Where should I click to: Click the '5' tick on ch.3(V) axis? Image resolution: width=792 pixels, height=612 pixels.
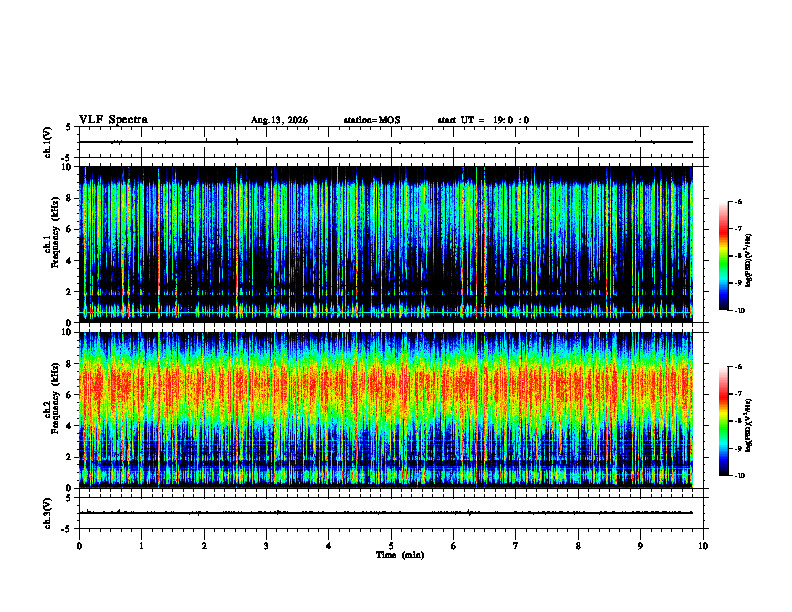(x=68, y=498)
